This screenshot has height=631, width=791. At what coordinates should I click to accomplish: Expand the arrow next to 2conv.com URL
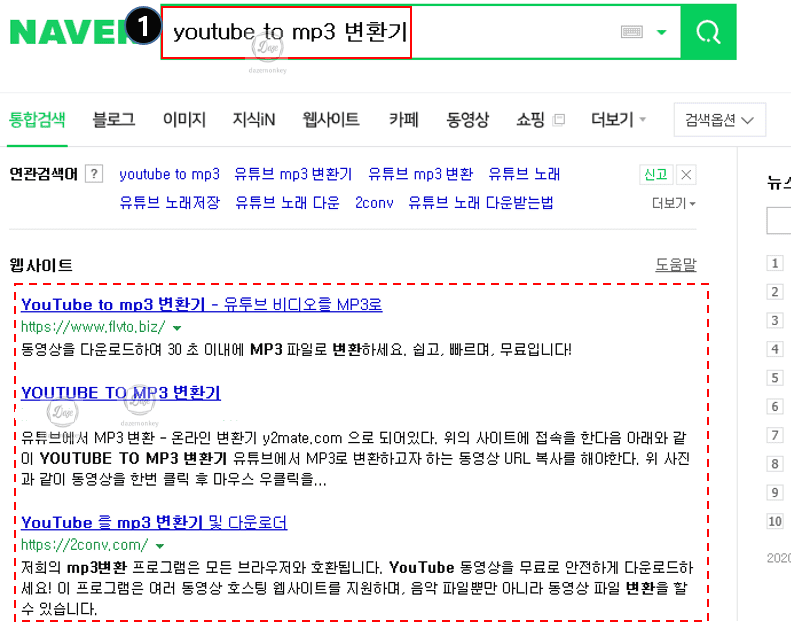click(160, 546)
